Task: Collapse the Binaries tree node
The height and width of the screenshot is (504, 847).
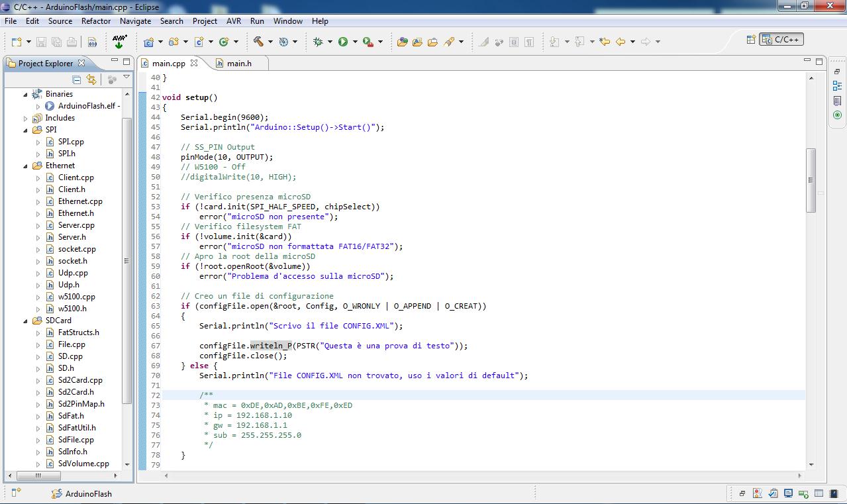Action: (x=26, y=94)
